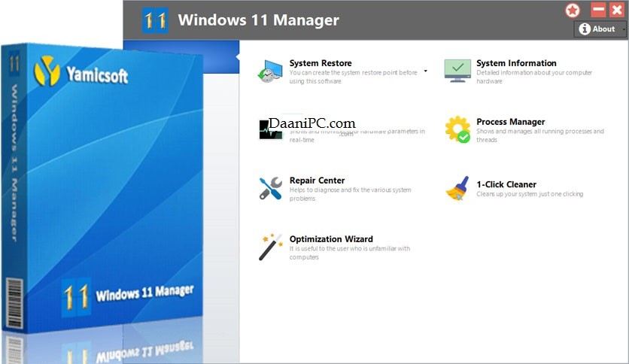The height and width of the screenshot is (364, 629).
Task: Select the System Restore title text
Action: (321, 63)
